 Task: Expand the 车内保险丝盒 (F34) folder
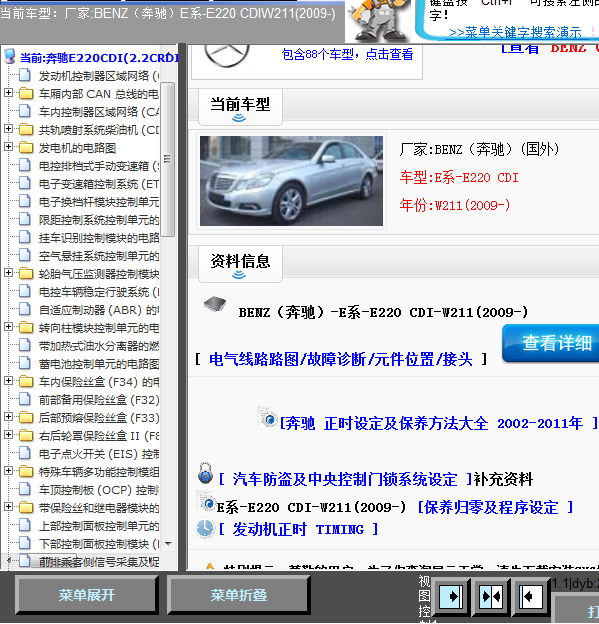[x=8, y=381]
